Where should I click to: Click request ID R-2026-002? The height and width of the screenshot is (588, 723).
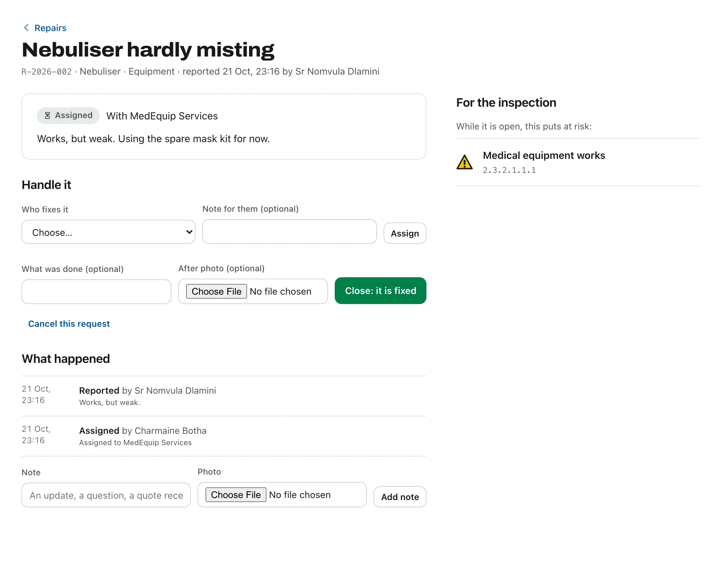pyautogui.click(x=47, y=72)
